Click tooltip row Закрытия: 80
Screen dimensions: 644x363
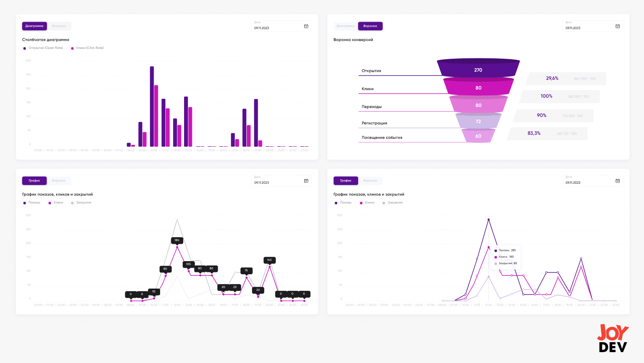click(506, 263)
